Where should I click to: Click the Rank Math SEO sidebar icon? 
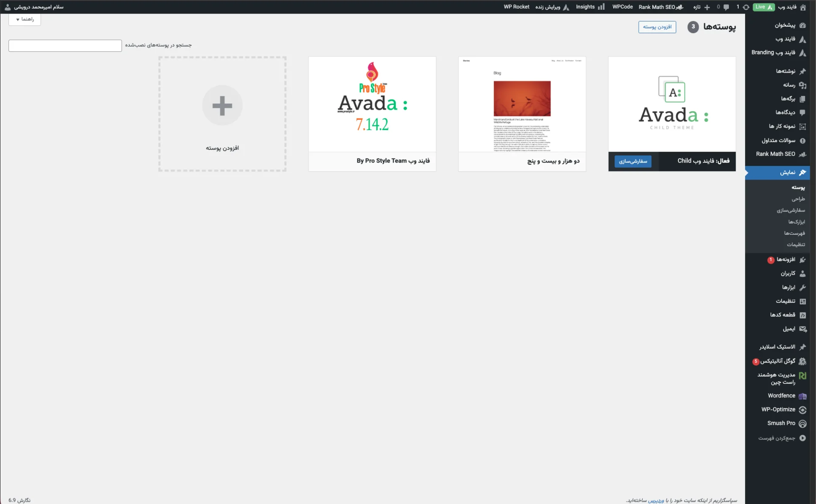point(802,154)
